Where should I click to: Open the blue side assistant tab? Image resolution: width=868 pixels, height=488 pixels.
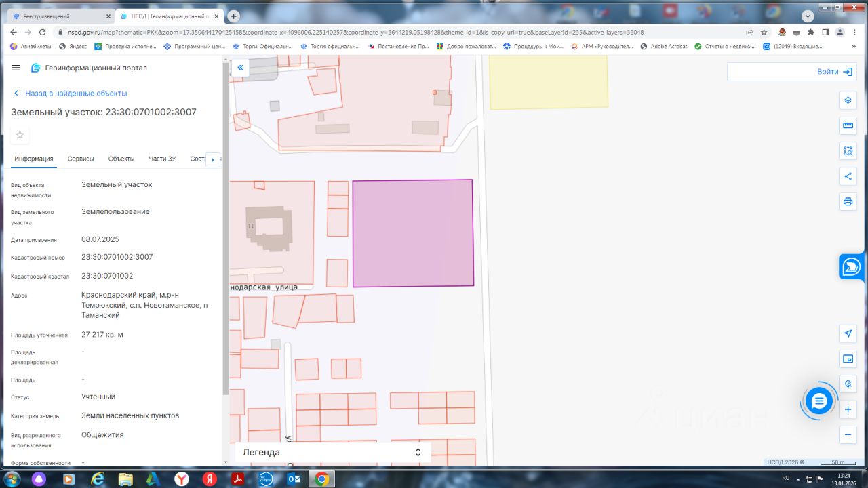(853, 267)
